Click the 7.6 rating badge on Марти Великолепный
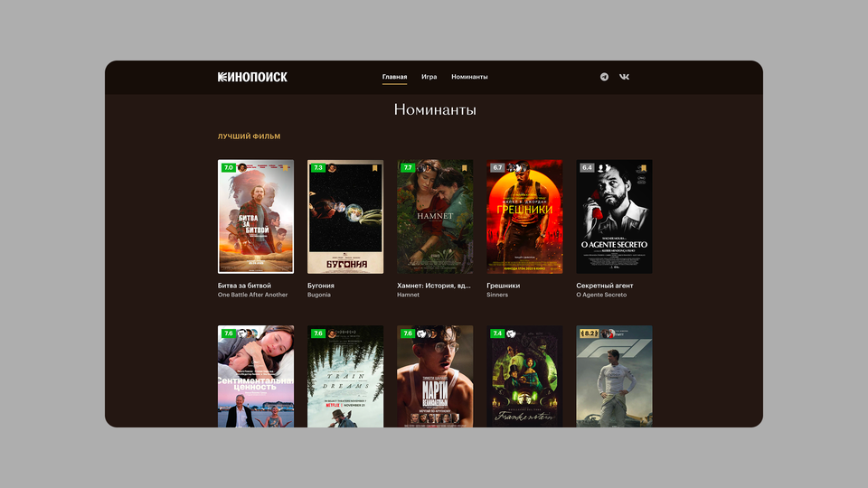868x488 pixels. (x=408, y=333)
